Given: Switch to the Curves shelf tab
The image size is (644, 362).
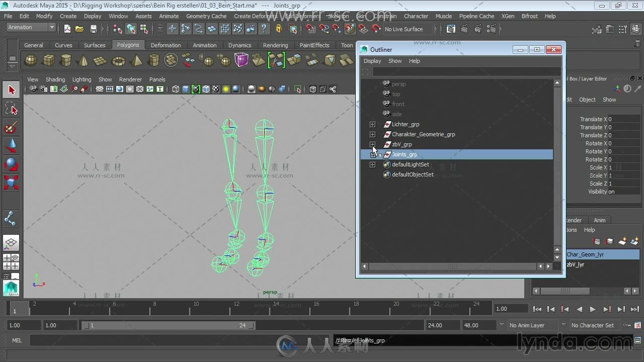Looking at the screenshot, I should click(x=63, y=45).
